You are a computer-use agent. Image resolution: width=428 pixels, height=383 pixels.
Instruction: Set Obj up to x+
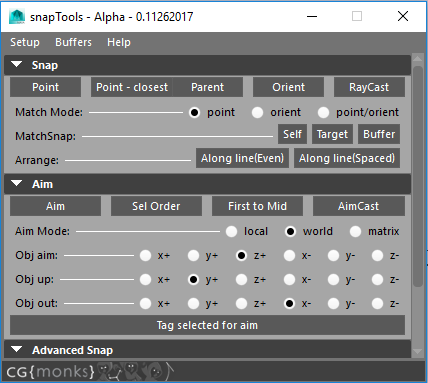(x=145, y=280)
